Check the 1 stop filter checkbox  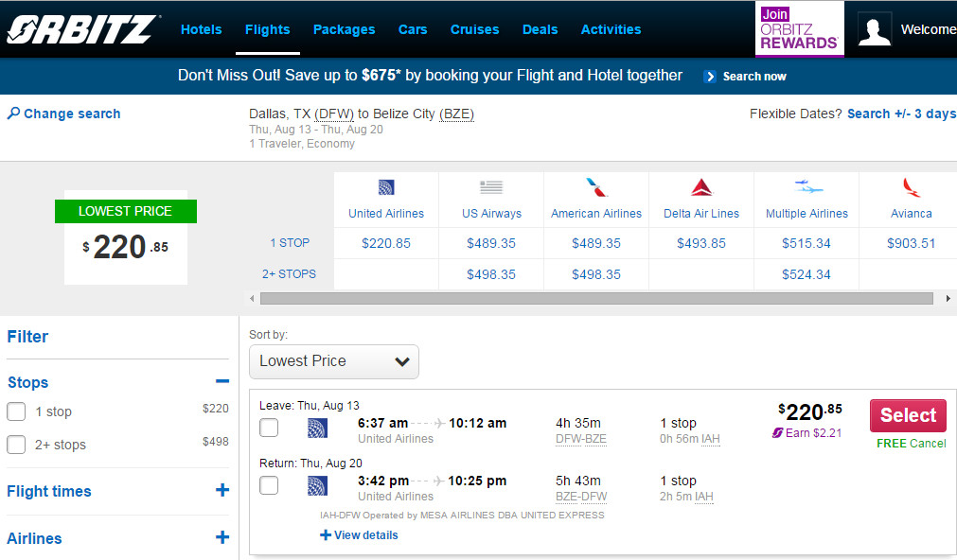16,411
